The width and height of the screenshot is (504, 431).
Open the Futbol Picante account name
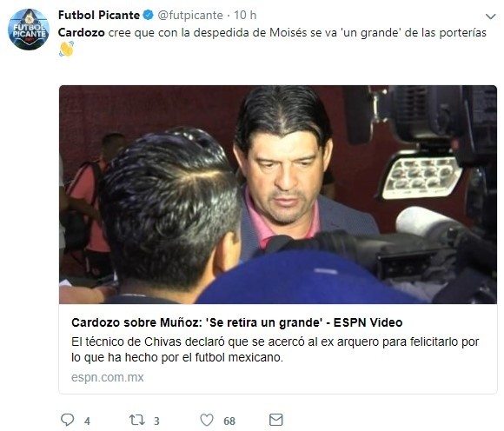[x=99, y=15]
